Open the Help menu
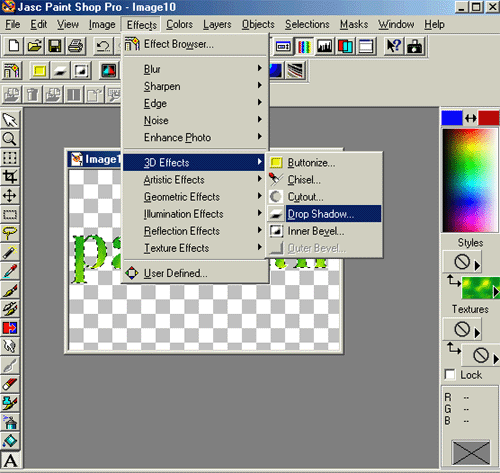Viewport: 500px width, 473px height. [434, 24]
